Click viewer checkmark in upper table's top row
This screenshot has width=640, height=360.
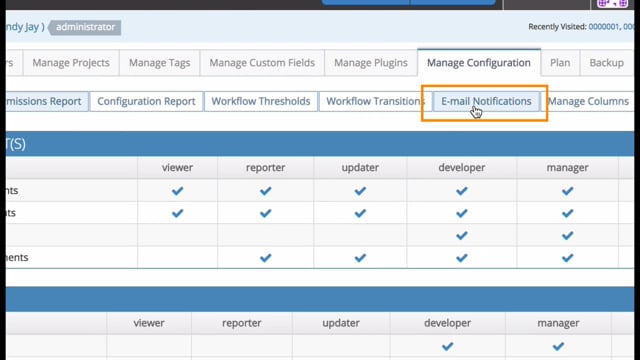(x=177, y=191)
